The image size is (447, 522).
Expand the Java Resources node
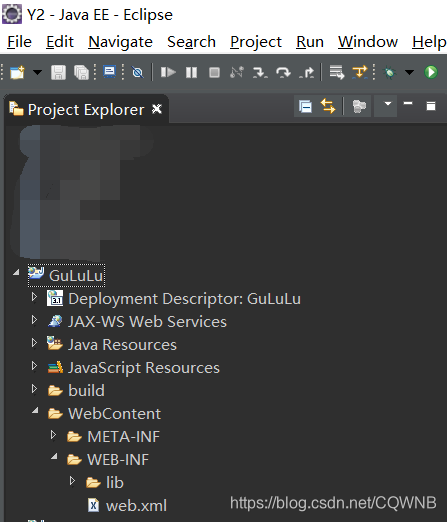[34, 342]
